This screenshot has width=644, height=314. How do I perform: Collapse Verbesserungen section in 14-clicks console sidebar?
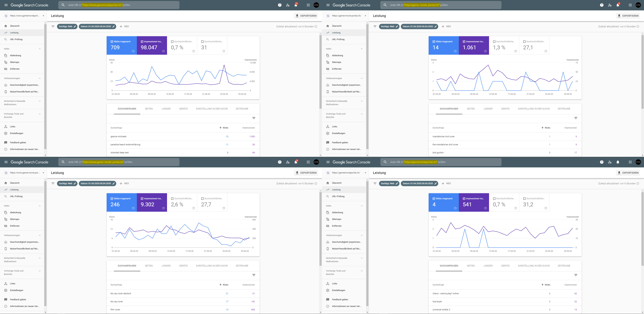pyautogui.click(x=362, y=78)
